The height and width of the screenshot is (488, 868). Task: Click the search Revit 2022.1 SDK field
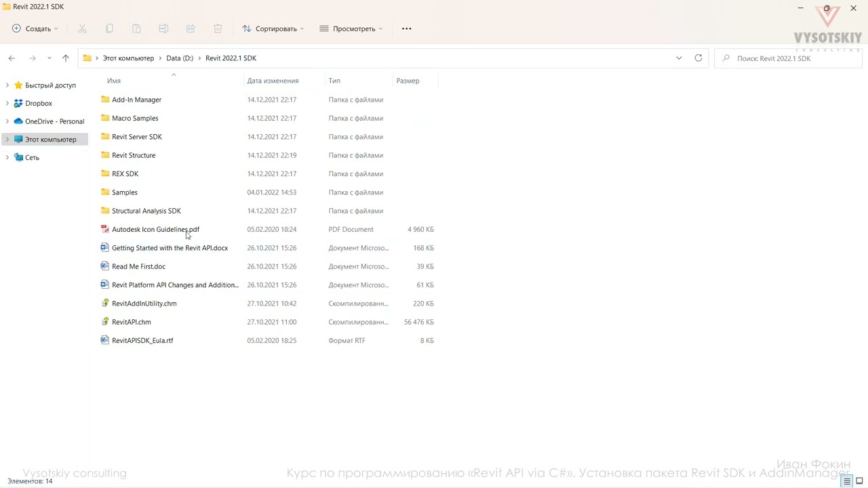tap(788, 58)
